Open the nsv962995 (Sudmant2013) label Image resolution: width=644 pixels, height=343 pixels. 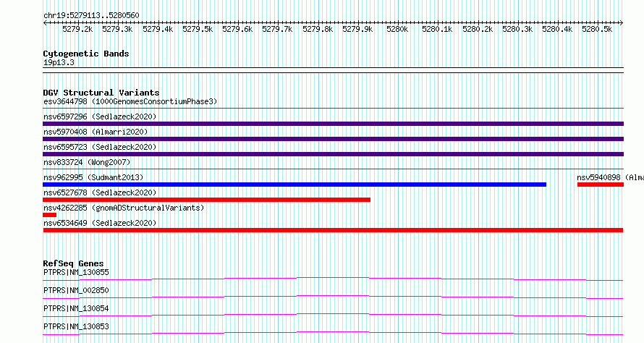[93, 177]
